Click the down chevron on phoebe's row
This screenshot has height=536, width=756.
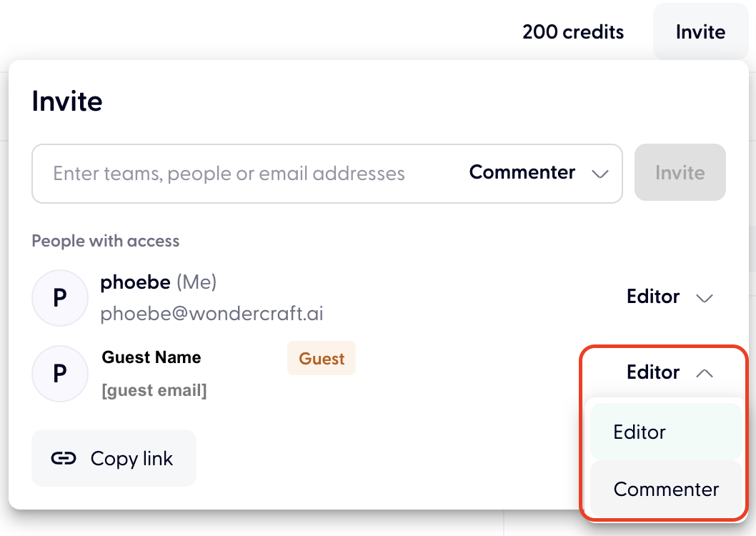coord(705,298)
